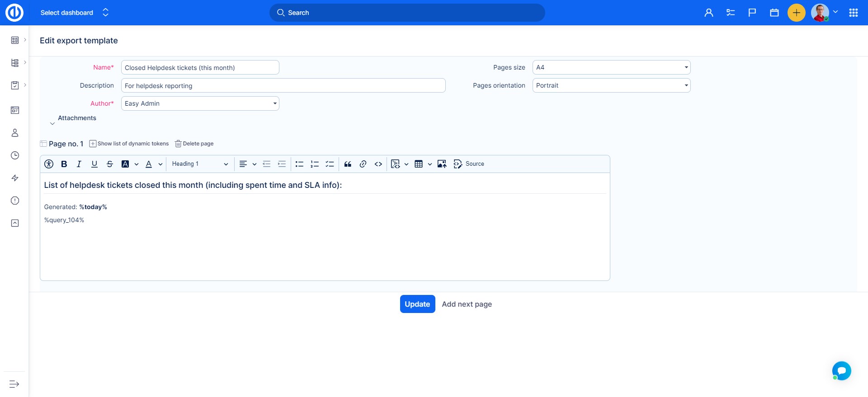Toggle strikethrough formatting
This screenshot has width=868, height=397.
point(110,164)
